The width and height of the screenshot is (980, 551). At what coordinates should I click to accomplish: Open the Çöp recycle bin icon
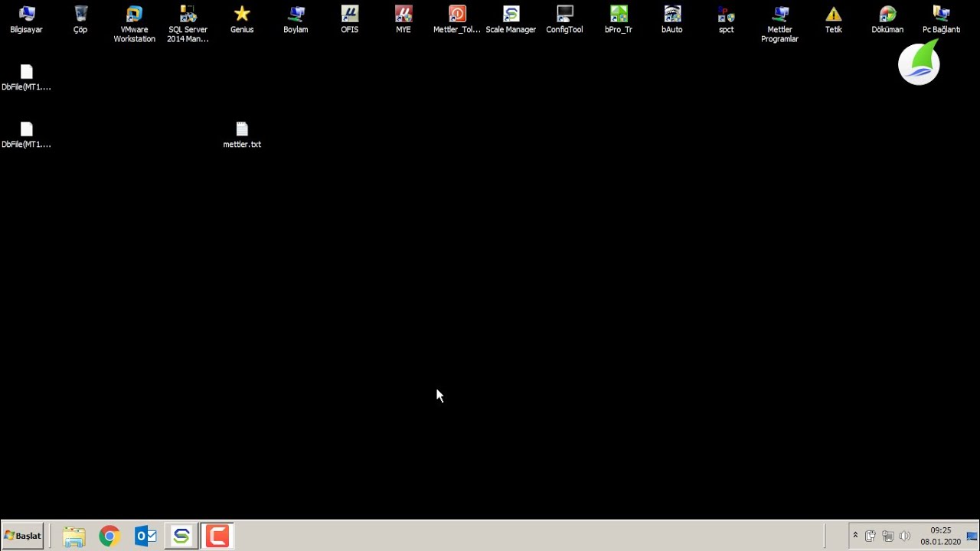click(80, 20)
